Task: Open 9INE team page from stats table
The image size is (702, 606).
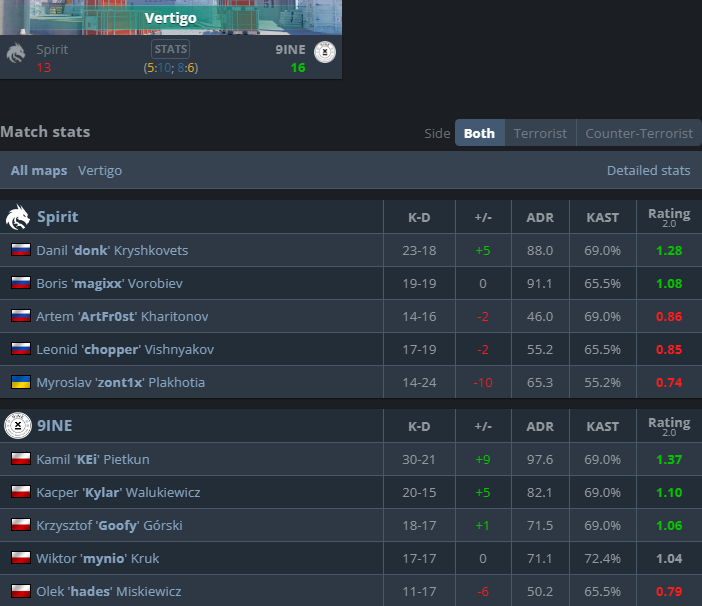Action: click(55, 425)
